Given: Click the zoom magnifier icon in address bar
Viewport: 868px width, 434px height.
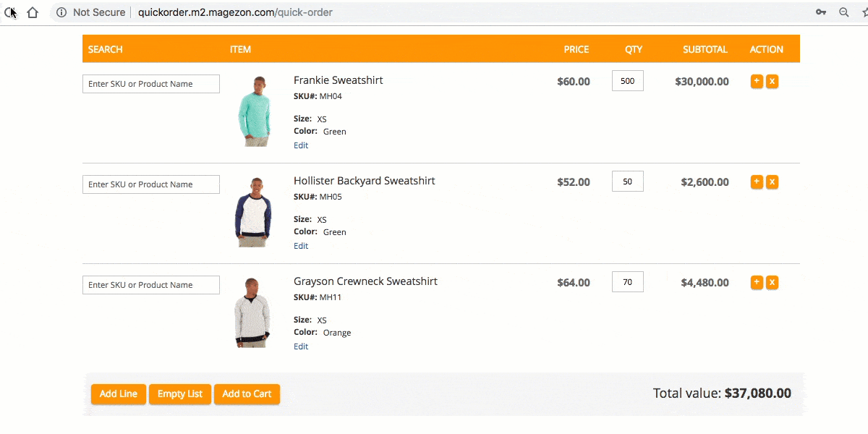Looking at the screenshot, I should tap(843, 12).
